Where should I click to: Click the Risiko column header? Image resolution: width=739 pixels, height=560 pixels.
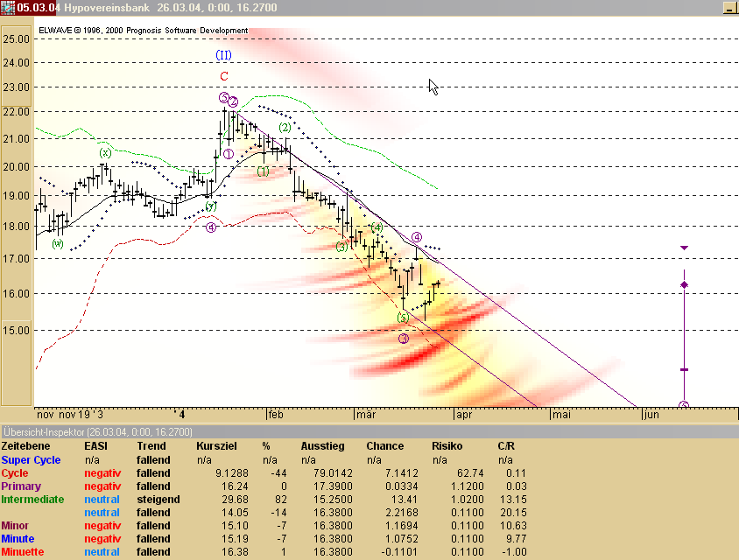(447, 446)
